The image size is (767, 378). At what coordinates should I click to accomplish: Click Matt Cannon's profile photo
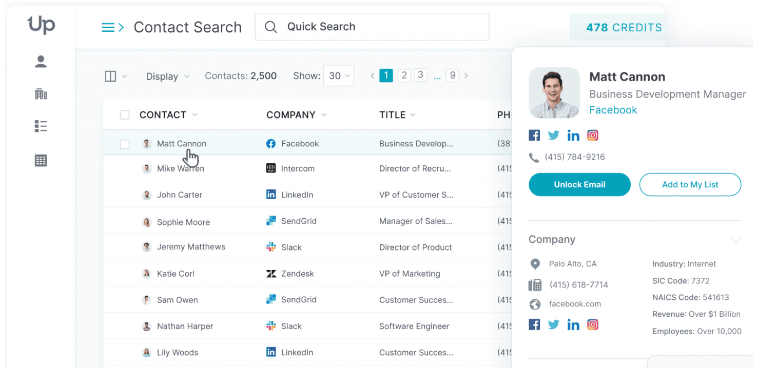554,93
